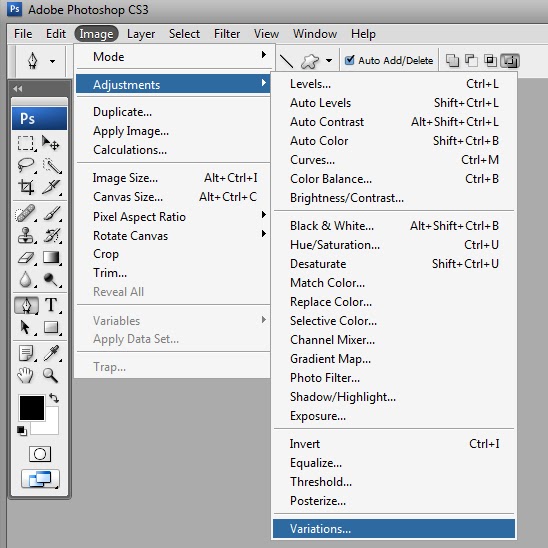
Task: Select the Crop tool
Action: click(x=26, y=187)
